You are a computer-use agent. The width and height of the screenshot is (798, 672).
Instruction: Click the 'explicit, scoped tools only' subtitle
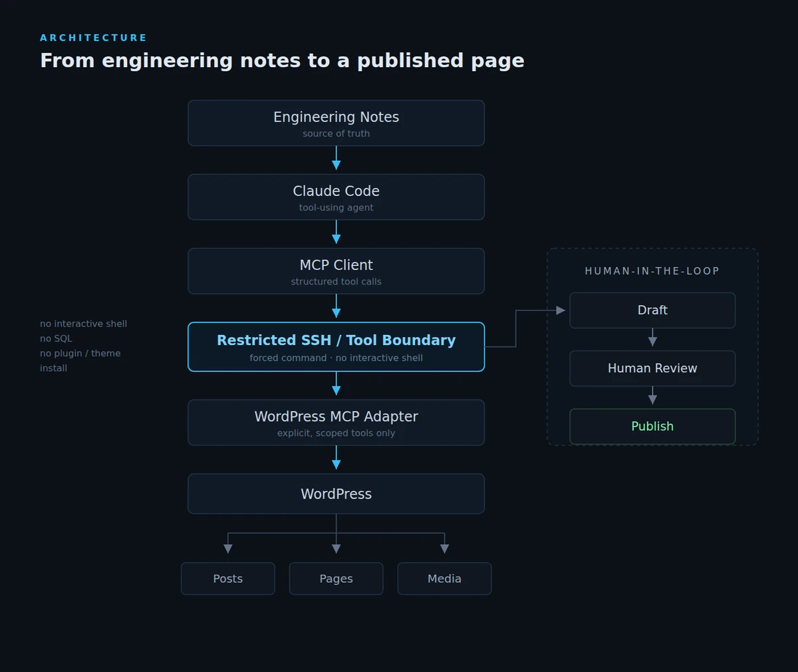point(336,433)
